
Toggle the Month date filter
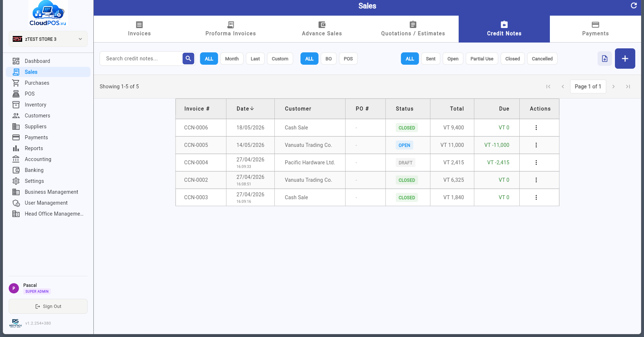pos(232,59)
